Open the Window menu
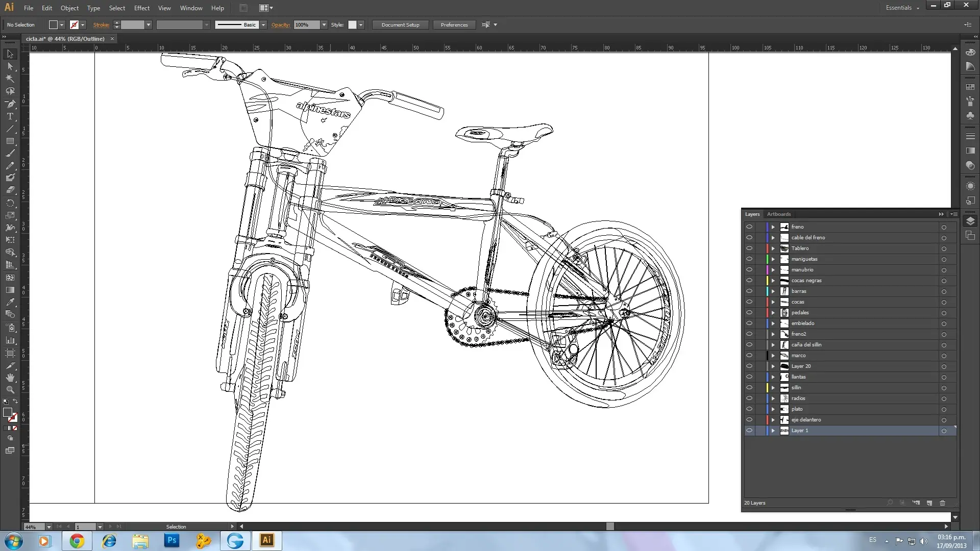This screenshot has width=980, height=551. (x=191, y=8)
